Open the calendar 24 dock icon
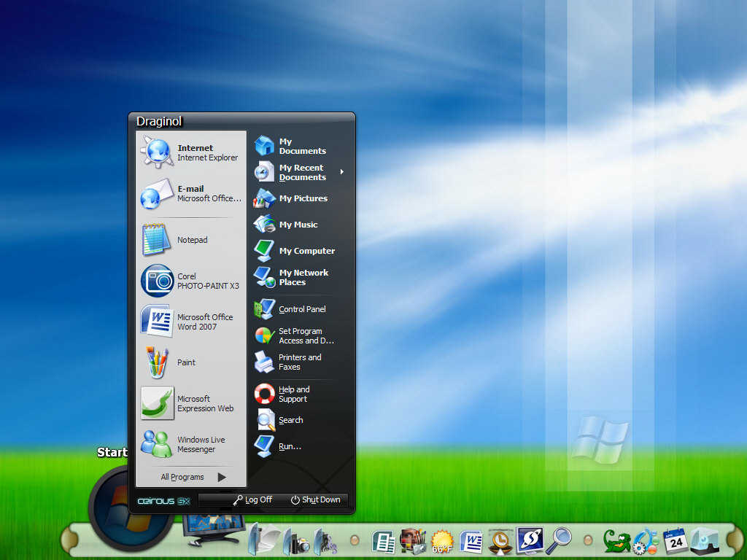 click(675, 541)
